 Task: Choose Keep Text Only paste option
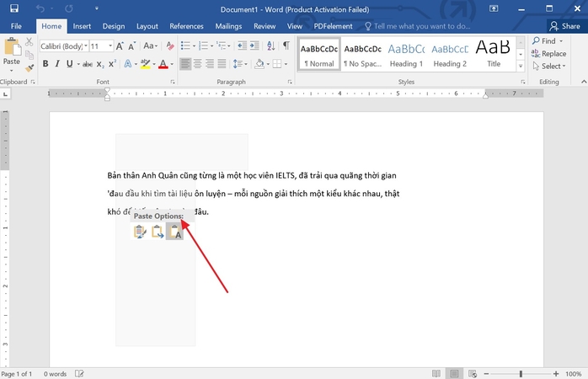(x=174, y=232)
